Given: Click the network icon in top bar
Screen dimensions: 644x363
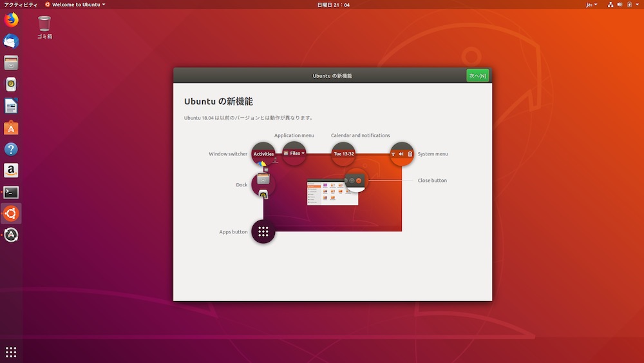Looking at the screenshot, I should [x=611, y=5].
